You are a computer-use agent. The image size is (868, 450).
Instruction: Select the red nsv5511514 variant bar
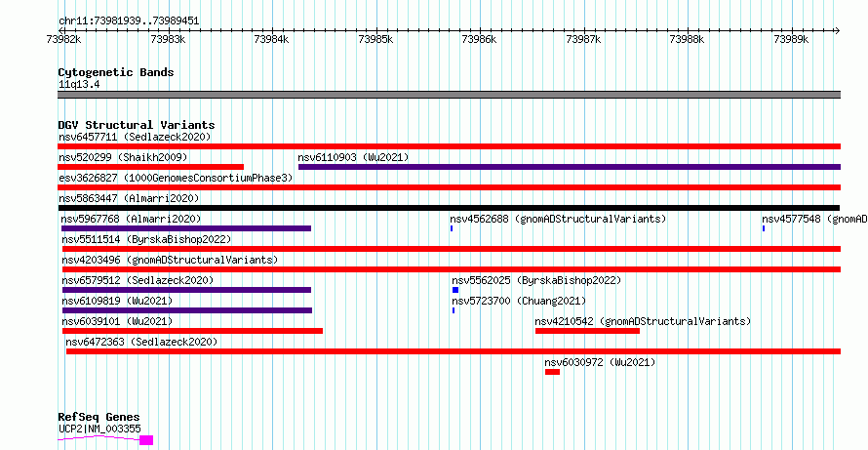click(x=452, y=249)
